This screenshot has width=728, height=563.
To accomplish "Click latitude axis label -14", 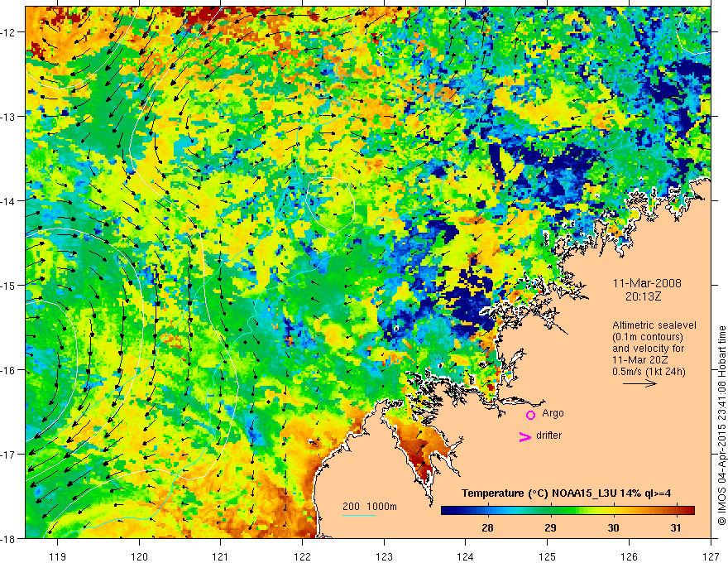I will [x=9, y=201].
